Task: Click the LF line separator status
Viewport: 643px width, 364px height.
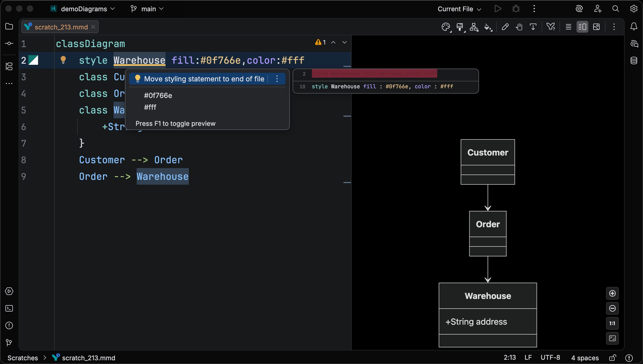Action: point(528,358)
